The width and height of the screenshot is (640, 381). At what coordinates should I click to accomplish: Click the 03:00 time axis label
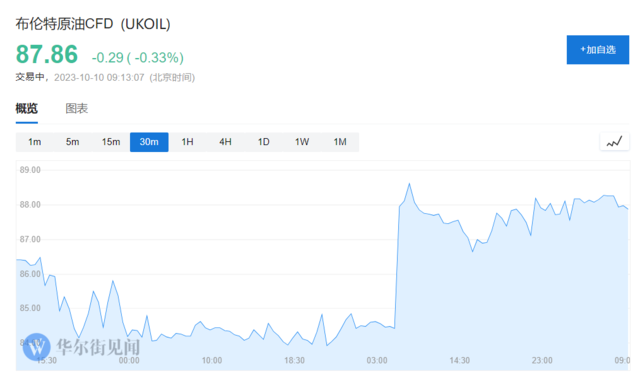(377, 361)
